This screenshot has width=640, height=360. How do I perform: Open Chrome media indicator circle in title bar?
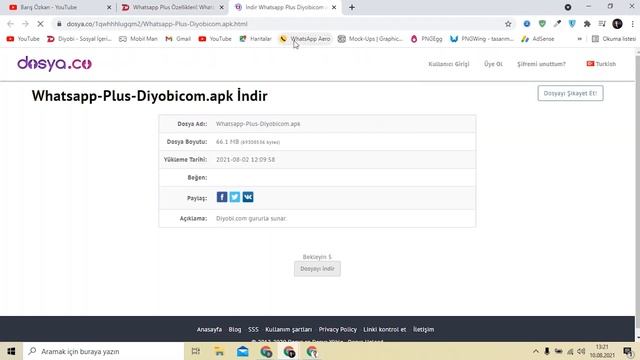point(568,7)
